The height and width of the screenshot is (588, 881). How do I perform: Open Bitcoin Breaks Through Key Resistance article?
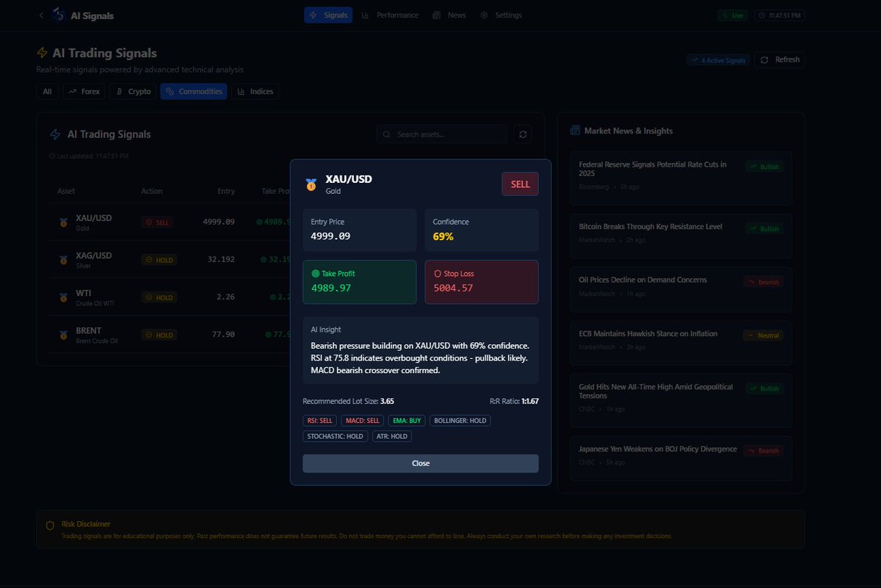tap(681, 236)
